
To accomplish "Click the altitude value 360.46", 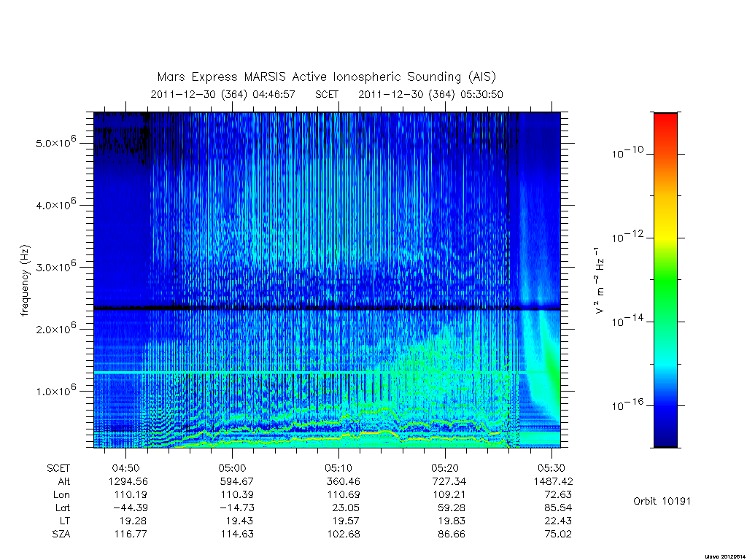I will tap(343, 481).
